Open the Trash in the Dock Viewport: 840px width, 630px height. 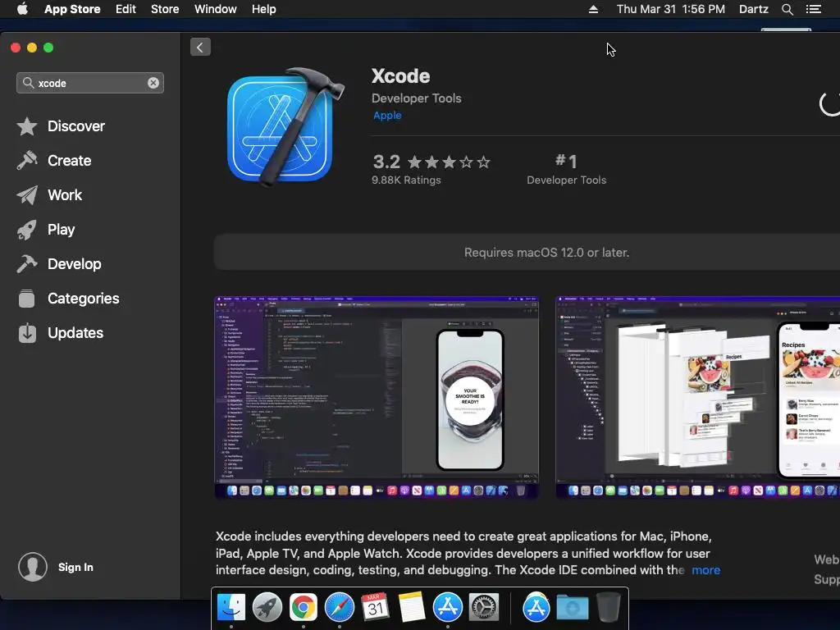609,608
